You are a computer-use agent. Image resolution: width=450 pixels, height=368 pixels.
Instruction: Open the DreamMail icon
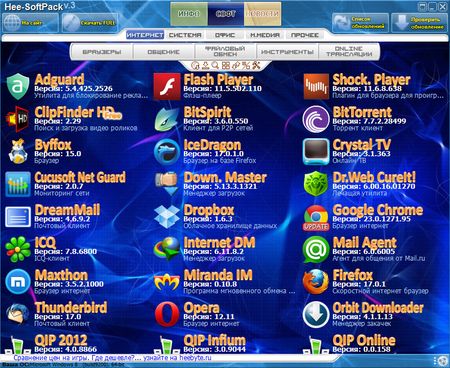[x=18, y=217]
